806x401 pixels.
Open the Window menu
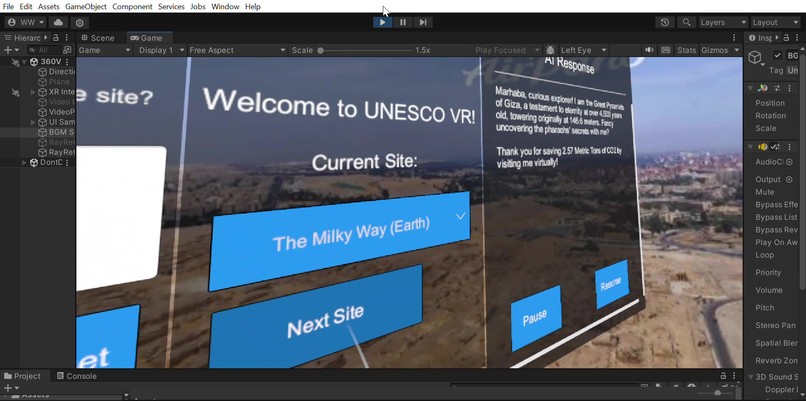click(x=225, y=7)
